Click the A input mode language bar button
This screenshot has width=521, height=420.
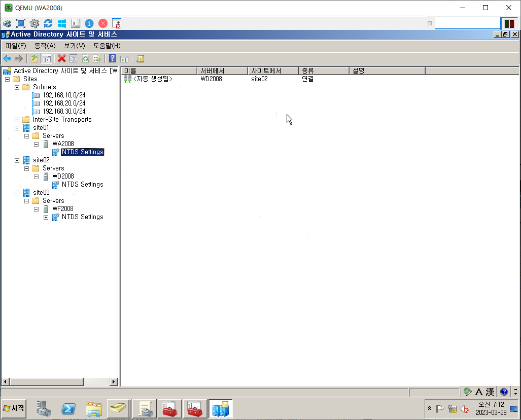pos(479,392)
